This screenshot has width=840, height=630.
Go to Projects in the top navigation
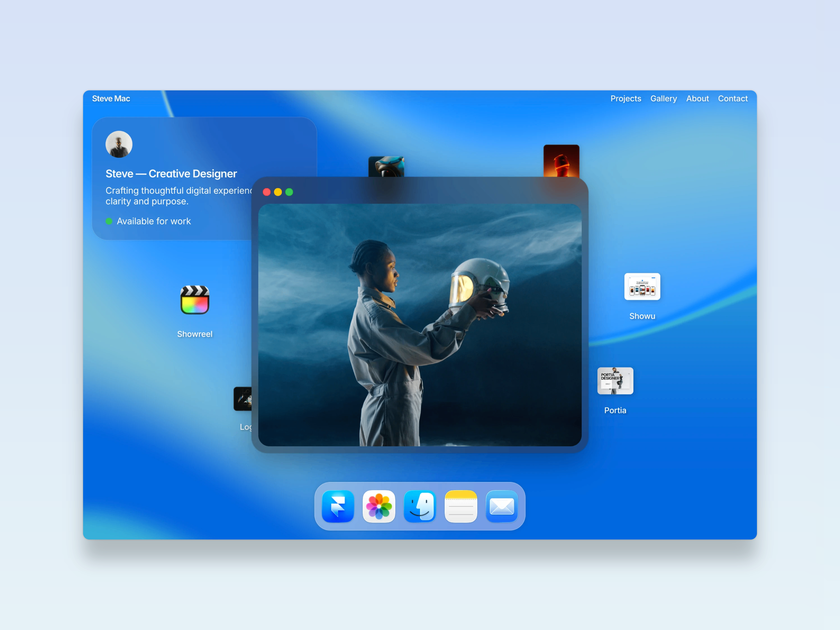(x=626, y=98)
